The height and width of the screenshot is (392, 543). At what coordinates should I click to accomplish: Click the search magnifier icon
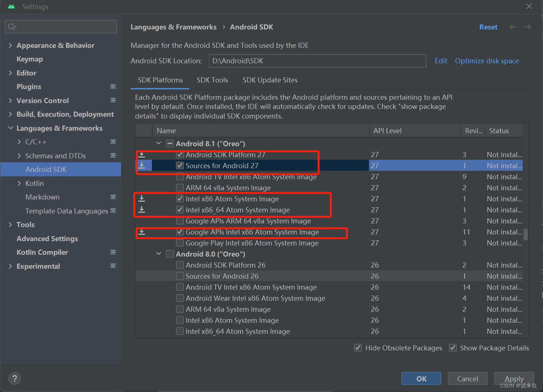(x=12, y=27)
